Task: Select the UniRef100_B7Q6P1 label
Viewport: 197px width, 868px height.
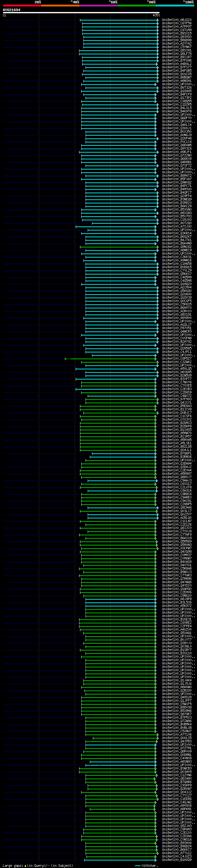Action: point(176,453)
